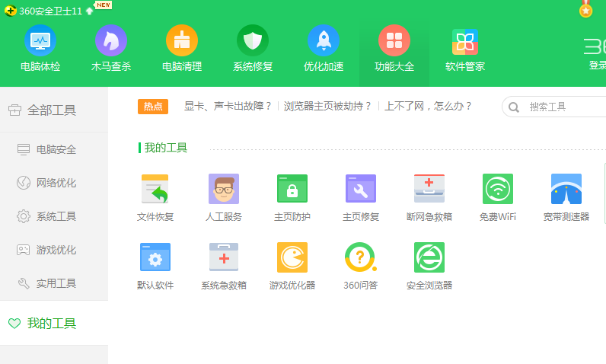Select 全部工具 in the sidebar

point(54,110)
